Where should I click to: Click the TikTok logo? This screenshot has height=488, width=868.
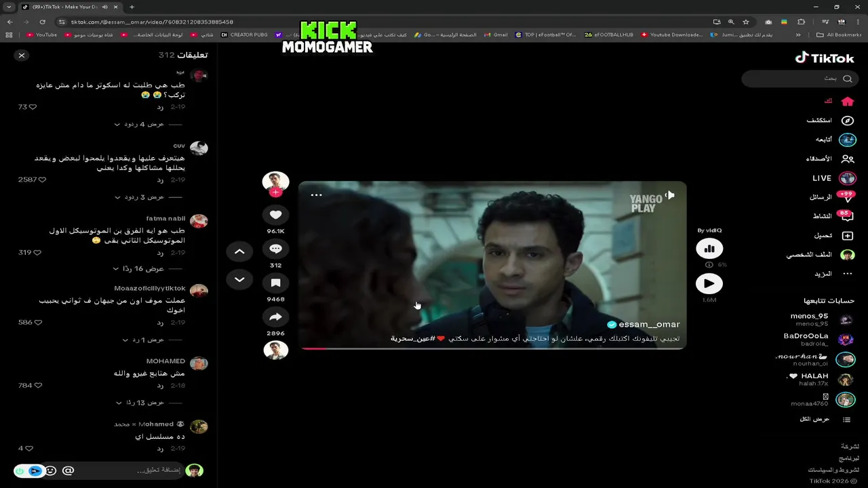coord(825,58)
